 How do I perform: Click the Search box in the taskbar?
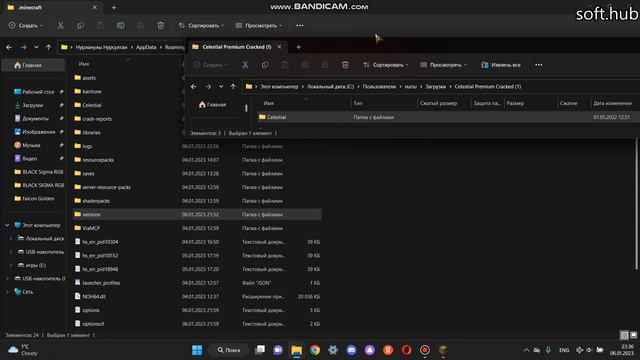coord(229,350)
